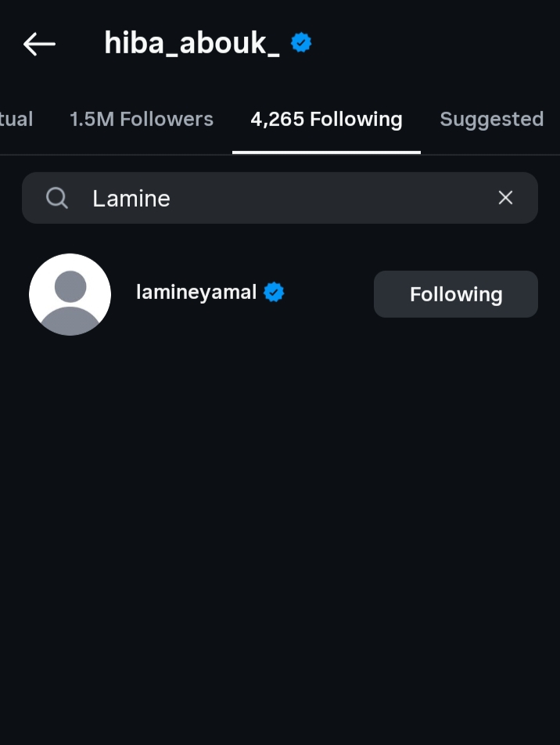Screen dimensions: 560x745
Task: Tap the magnifying glass search icon
Action: (57, 198)
